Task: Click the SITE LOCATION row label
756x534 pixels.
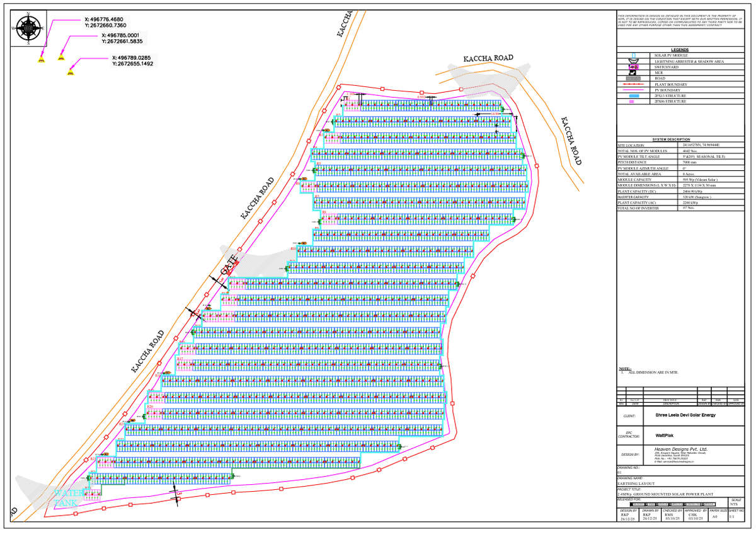Action: click(631, 145)
